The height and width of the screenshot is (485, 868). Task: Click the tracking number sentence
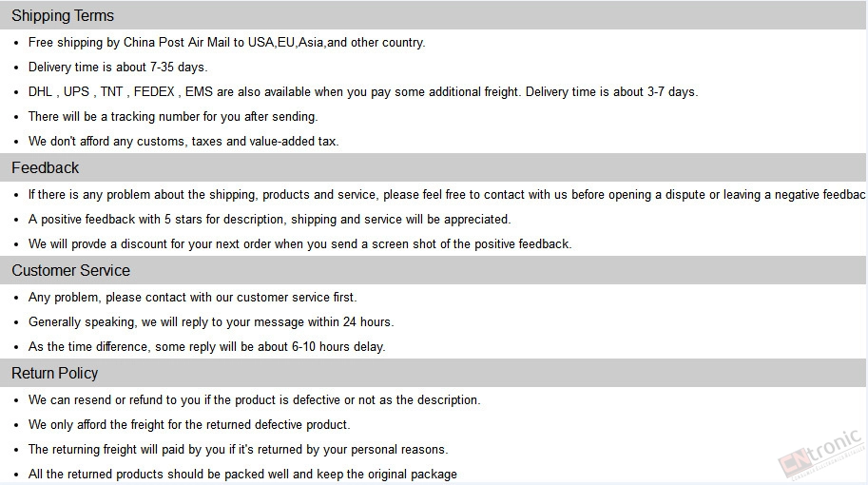coord(173,117)
